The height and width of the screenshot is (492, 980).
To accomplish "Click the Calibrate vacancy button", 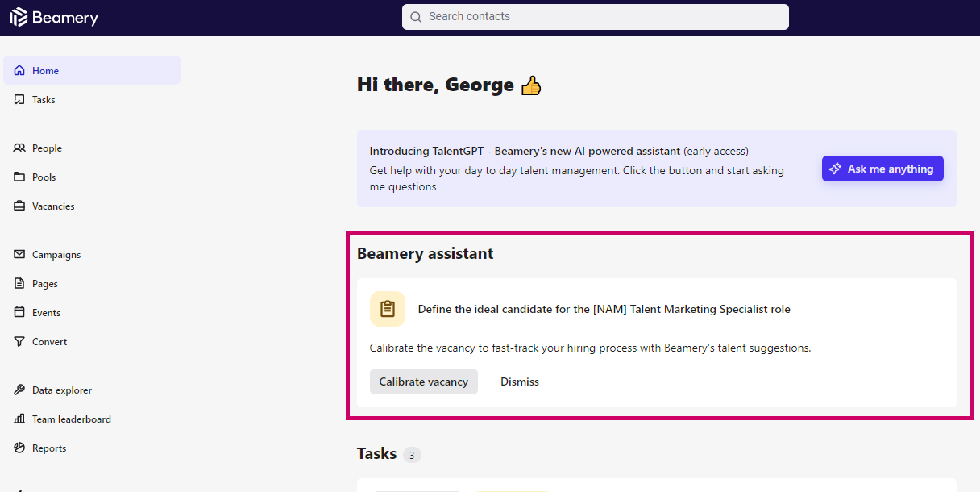I will [x=424, y=382].
